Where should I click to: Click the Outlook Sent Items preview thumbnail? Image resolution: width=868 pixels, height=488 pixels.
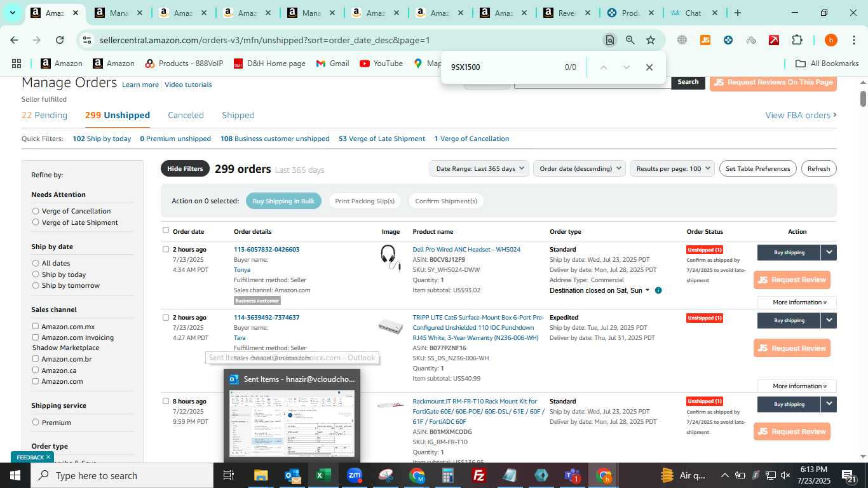[292, 423]
